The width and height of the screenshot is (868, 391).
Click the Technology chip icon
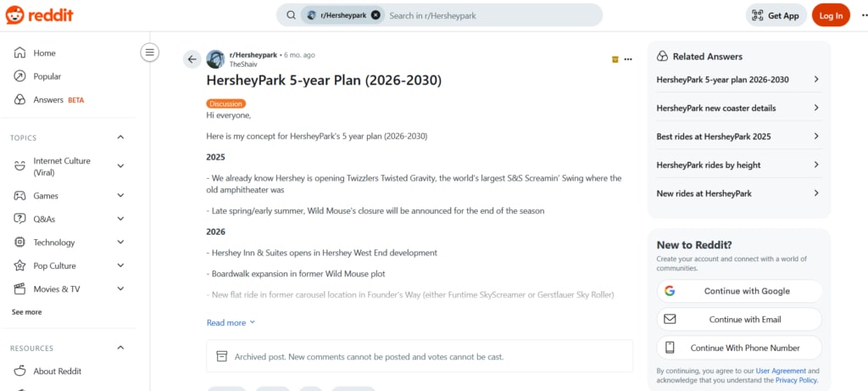[19, 242]
